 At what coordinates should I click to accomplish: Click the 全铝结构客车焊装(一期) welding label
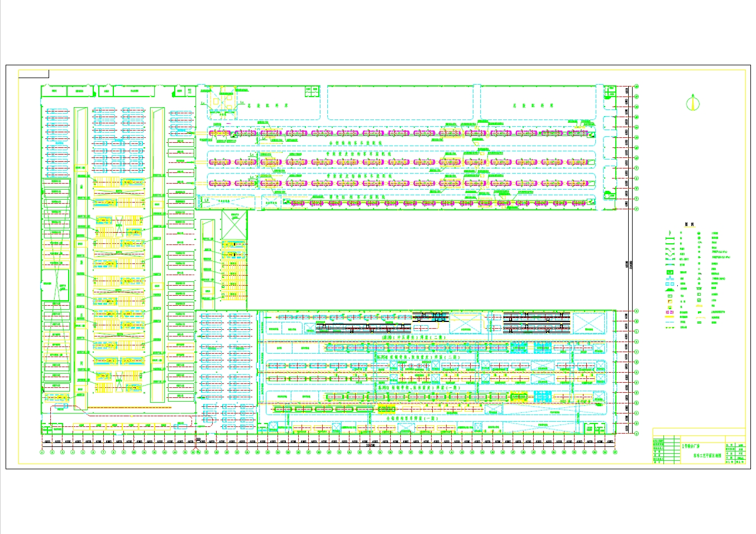click(413, 417)
